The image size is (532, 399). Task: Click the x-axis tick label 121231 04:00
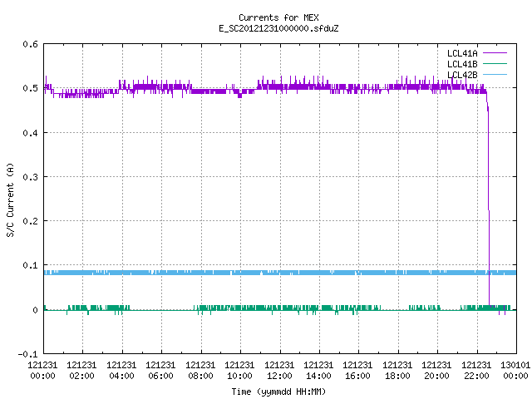pos(121,370)
